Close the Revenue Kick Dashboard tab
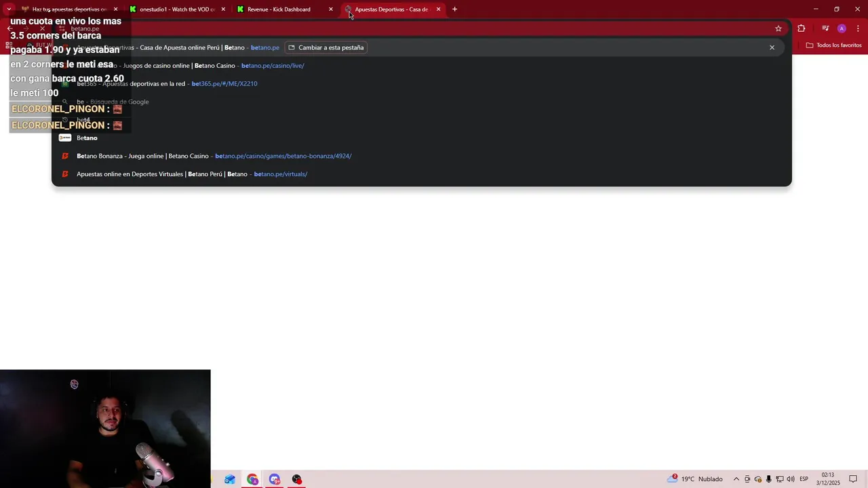Viewport: 868px width, 488px height. (331, 9)
